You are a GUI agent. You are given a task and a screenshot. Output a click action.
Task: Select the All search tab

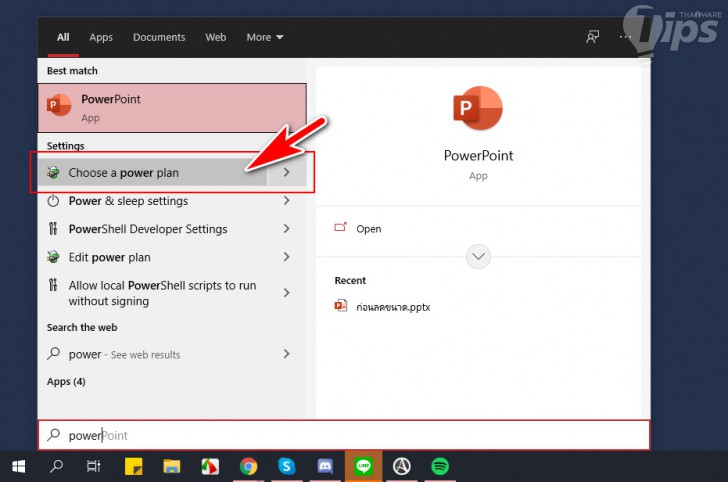pos(63,37)
